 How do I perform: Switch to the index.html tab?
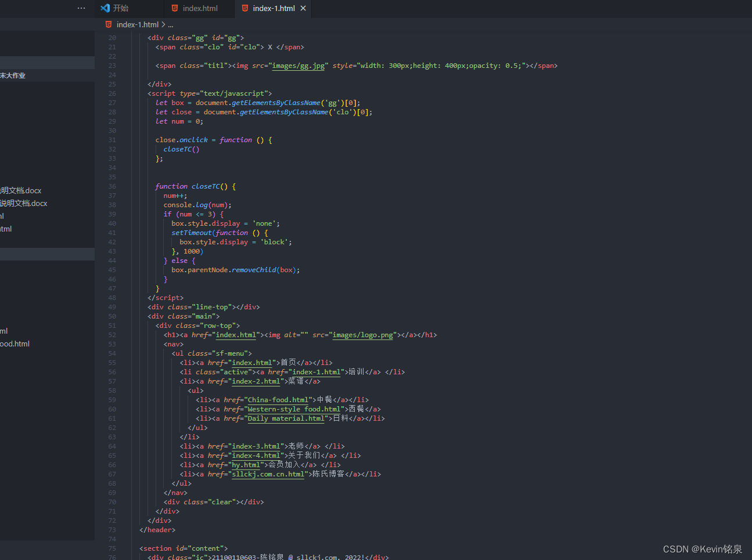[x=200, y=8]
